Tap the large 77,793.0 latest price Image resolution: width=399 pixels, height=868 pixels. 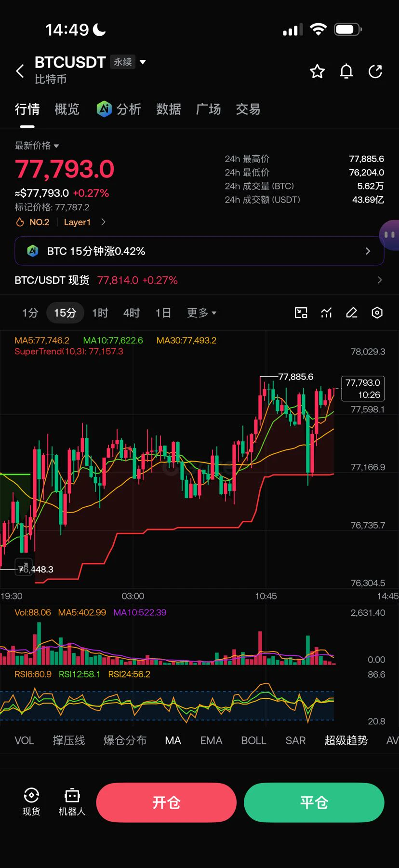pos(65,169)
